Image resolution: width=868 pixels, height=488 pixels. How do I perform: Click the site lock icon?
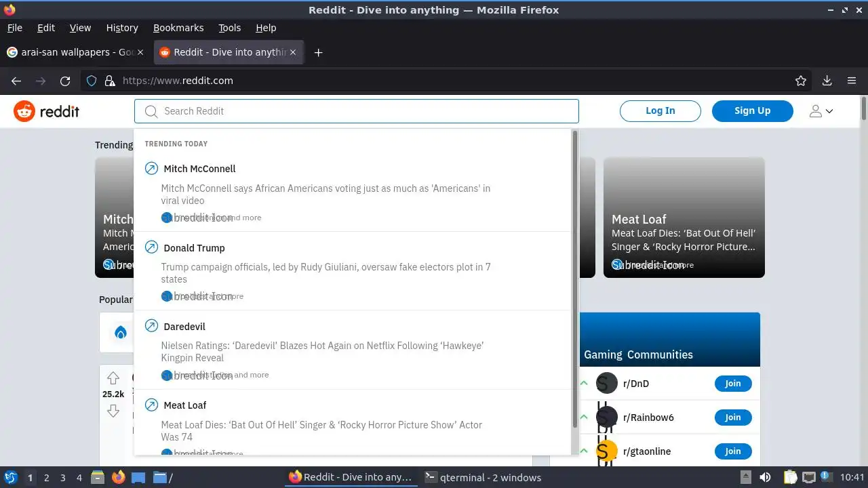point(110,81)
